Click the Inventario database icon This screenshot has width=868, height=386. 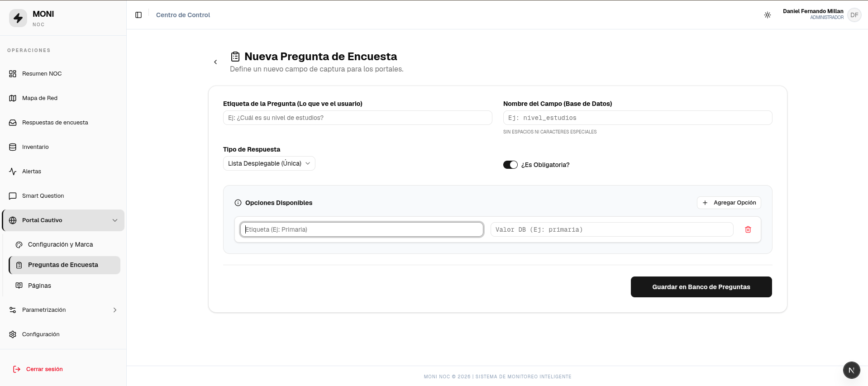pos(13,147)
